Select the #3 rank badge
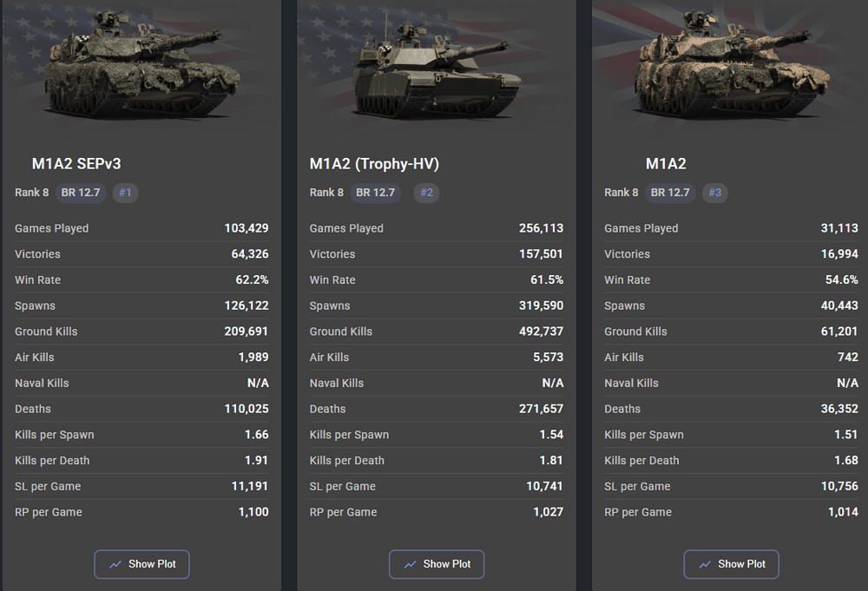 [715, 193]
